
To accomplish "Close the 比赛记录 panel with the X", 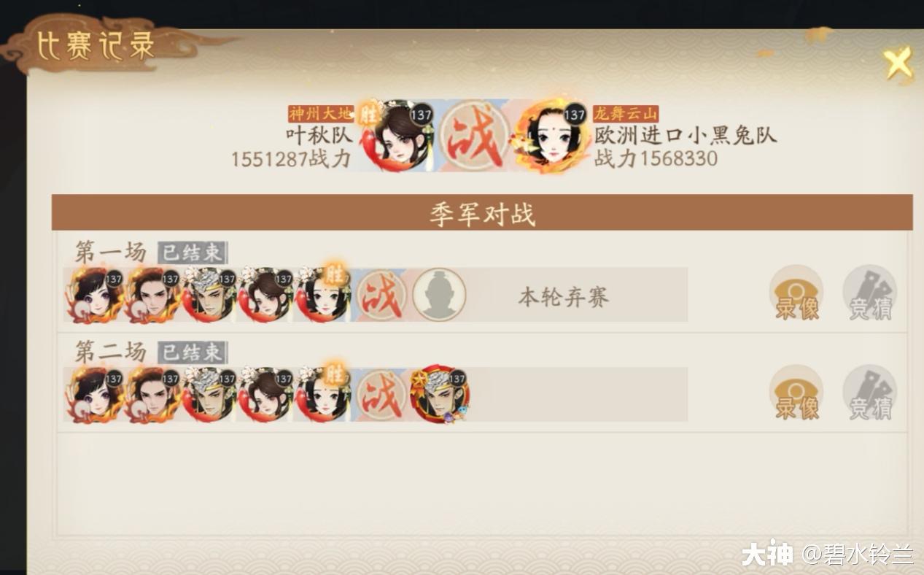I will (898, 63).
